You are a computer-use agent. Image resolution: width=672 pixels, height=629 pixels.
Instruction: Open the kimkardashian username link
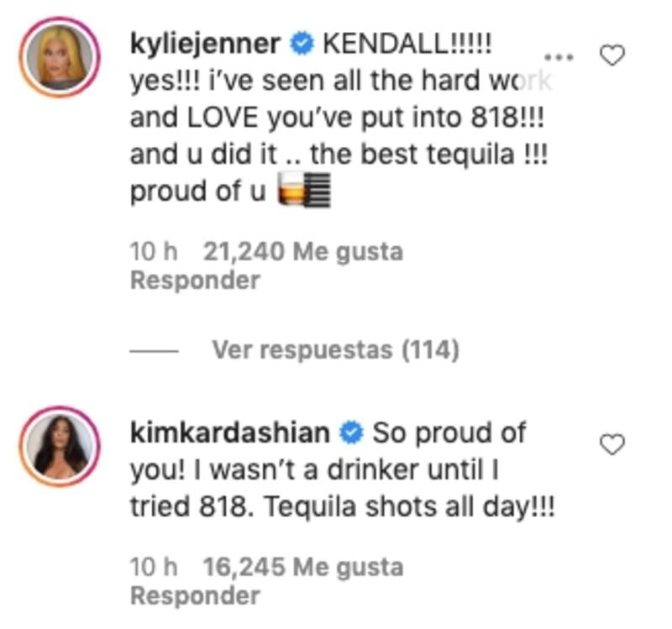(229, 433)
